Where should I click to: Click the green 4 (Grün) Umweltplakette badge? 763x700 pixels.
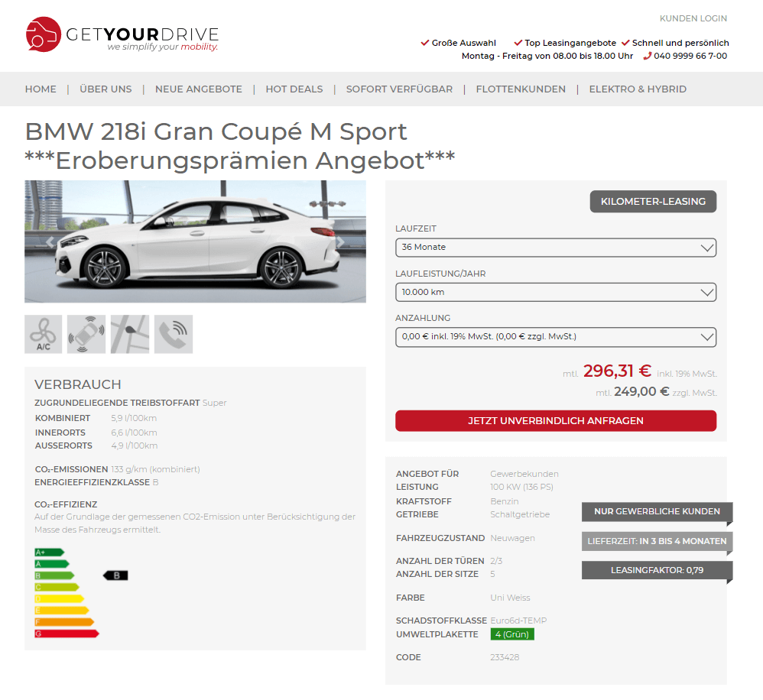coord(512,634)
